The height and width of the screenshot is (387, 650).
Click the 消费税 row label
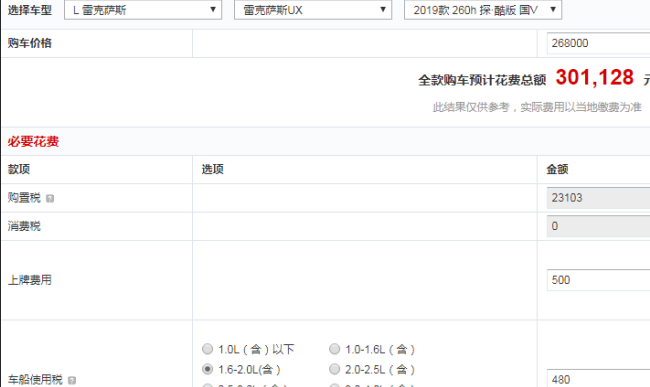[x=24, y=226]
